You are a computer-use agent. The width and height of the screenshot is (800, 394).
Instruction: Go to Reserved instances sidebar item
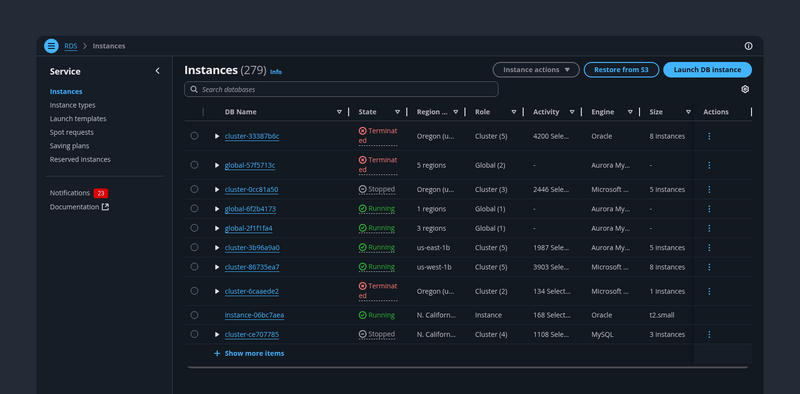click(x=80, y=159)
